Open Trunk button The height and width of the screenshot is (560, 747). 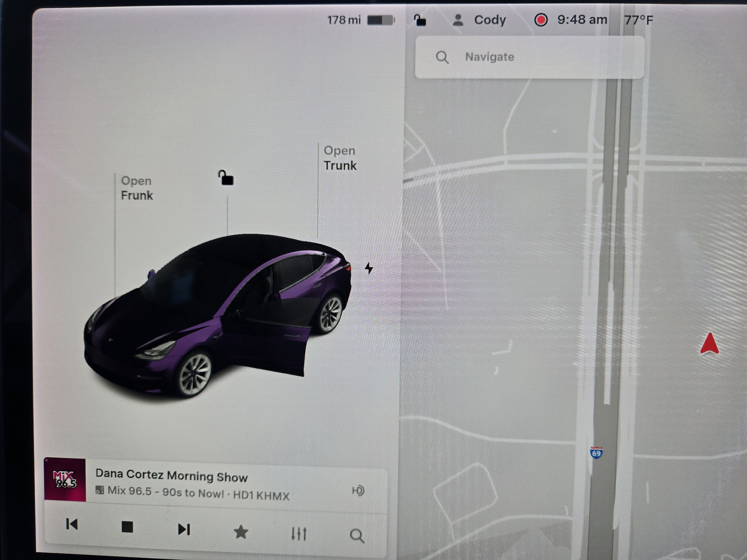pyautogui.click(x=340, y=158)
